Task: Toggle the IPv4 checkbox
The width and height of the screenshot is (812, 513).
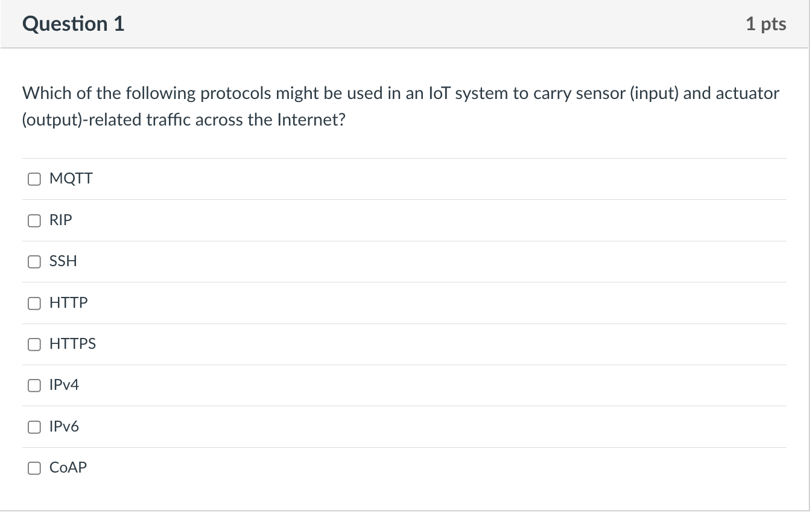Action: (34, 385)
